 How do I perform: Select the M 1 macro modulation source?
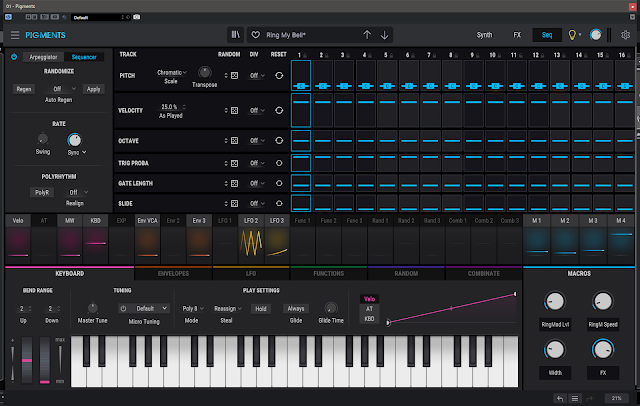pos(537,240)
